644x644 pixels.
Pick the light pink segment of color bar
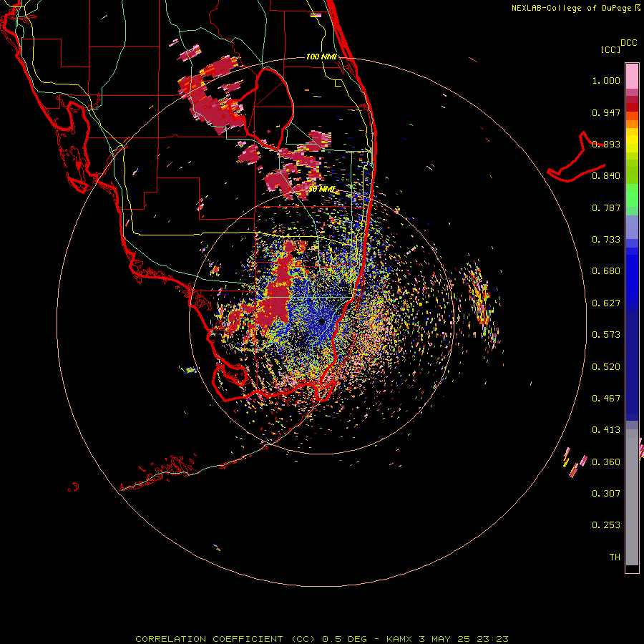[632, 76]
